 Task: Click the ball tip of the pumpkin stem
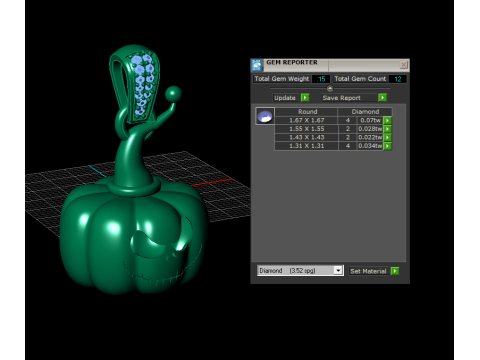point(173,94)
